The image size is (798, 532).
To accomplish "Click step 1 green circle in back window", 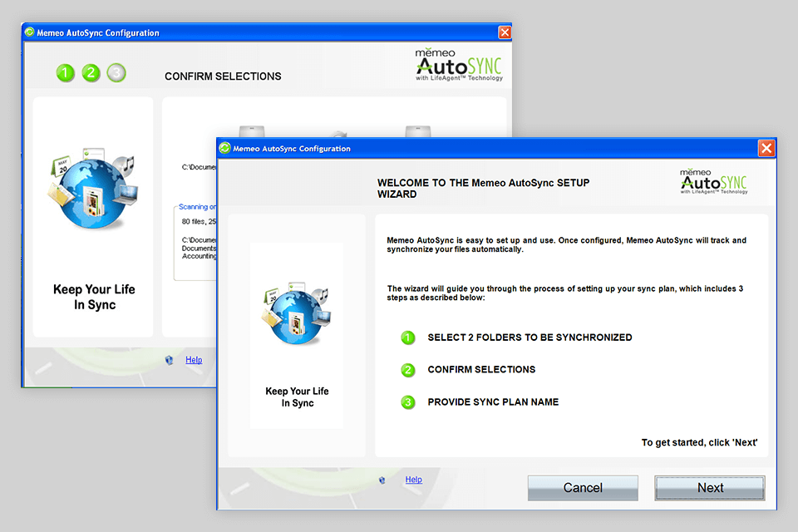I will tap(65, 73).
